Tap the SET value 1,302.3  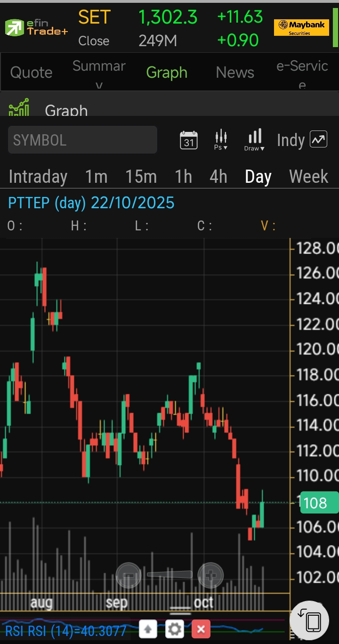[168, 17]
